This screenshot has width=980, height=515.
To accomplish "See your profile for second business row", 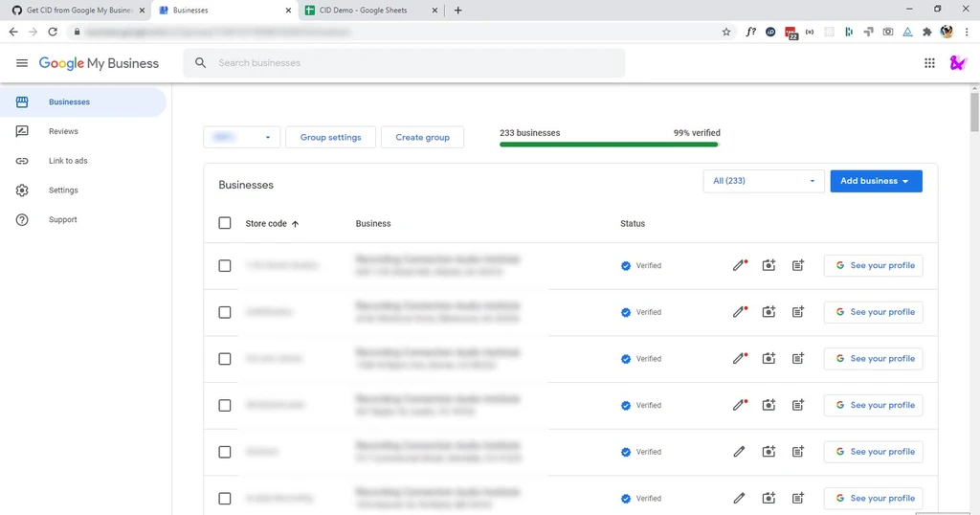I will click(873, 312).
